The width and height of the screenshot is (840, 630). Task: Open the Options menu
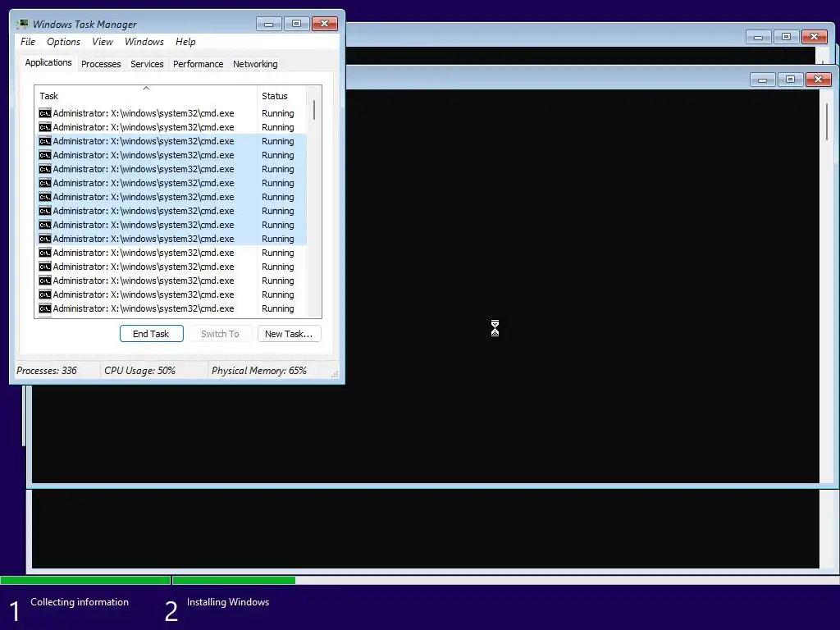(63, 42)
